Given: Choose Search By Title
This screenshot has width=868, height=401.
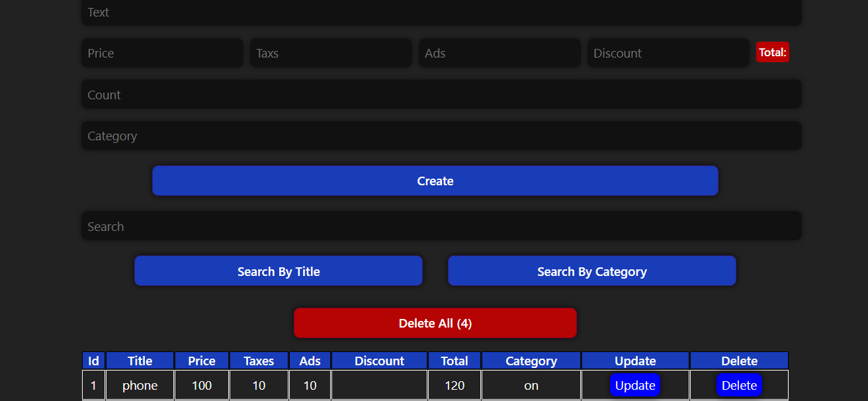Looking at the screenshot, I should coord(279,271).
